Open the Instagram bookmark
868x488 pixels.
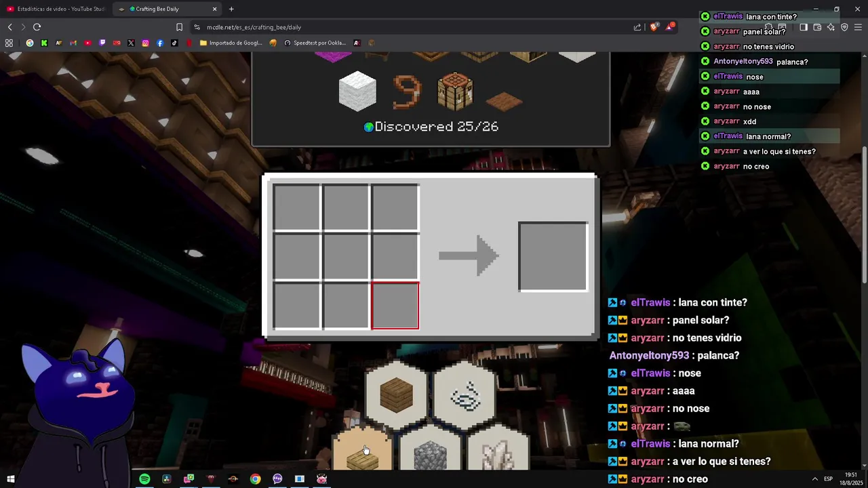click(145, 43)
